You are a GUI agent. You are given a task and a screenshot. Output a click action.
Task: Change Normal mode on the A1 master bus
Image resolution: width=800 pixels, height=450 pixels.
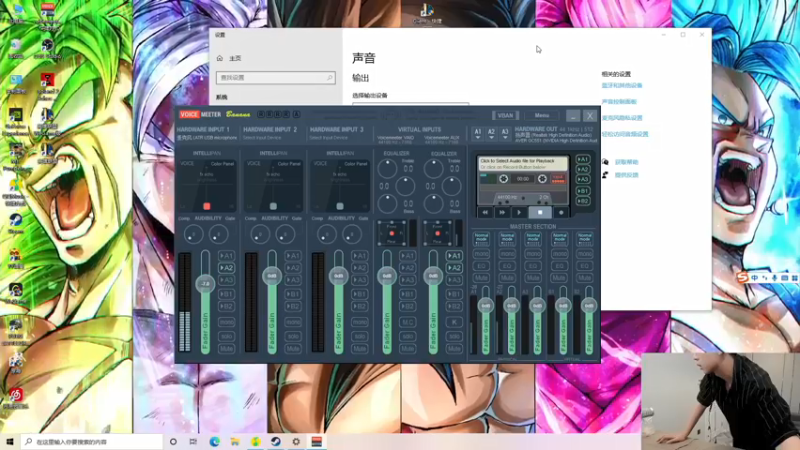(x=481, y=238)
